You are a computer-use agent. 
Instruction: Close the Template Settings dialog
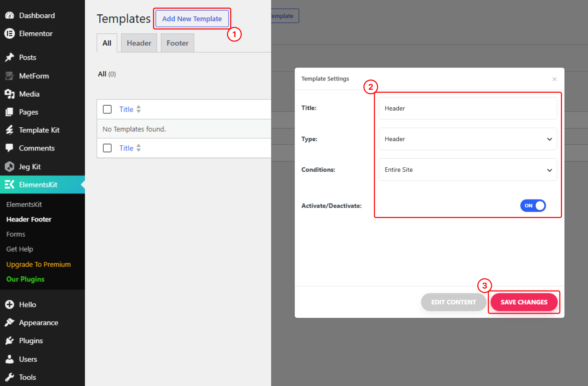click(x=555, y=79)
